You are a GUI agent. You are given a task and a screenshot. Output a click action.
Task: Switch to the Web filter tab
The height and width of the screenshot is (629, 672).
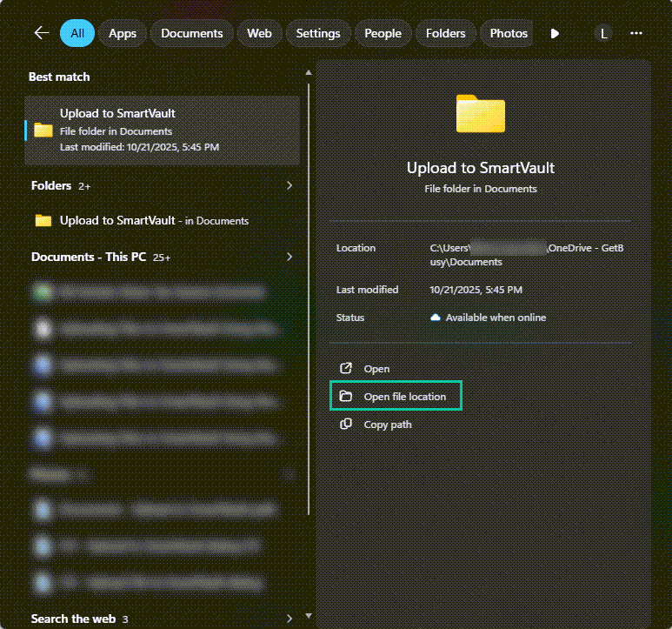click(x=259, y=33)
